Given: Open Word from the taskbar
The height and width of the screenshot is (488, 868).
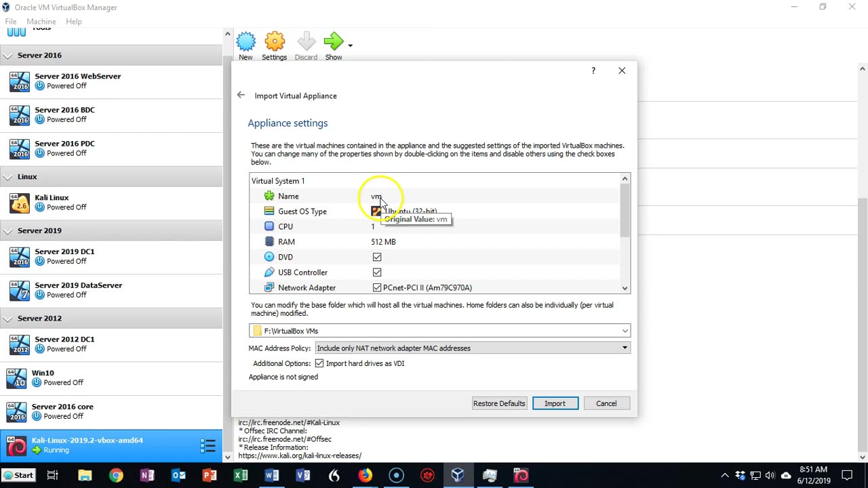Looking at the screenshot, I should pos(272,475).
